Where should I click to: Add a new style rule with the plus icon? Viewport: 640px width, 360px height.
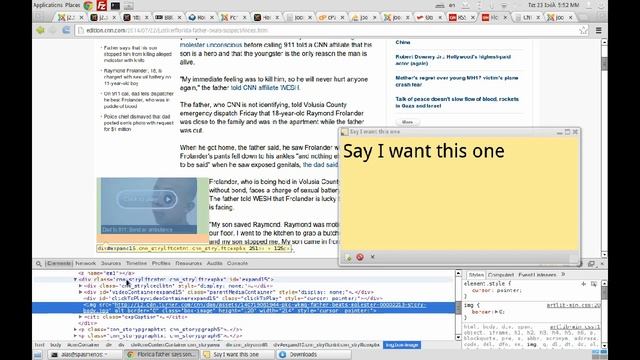[584, 284]
